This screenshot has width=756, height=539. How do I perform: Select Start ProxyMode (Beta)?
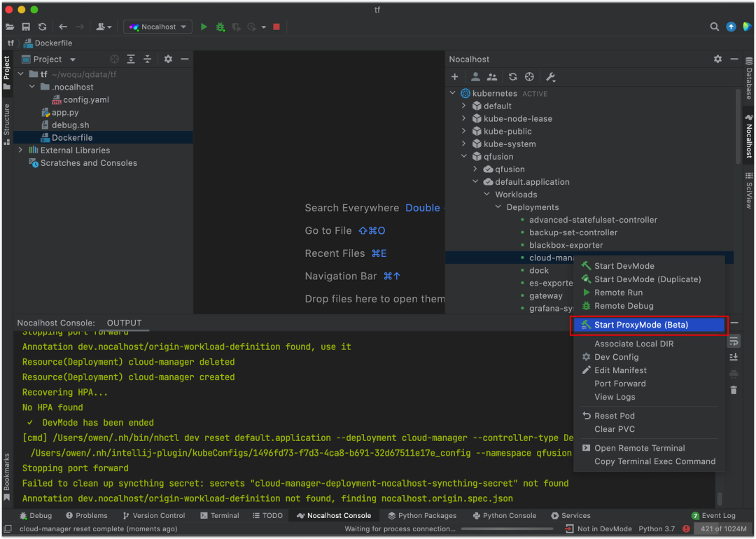(649, 325)
